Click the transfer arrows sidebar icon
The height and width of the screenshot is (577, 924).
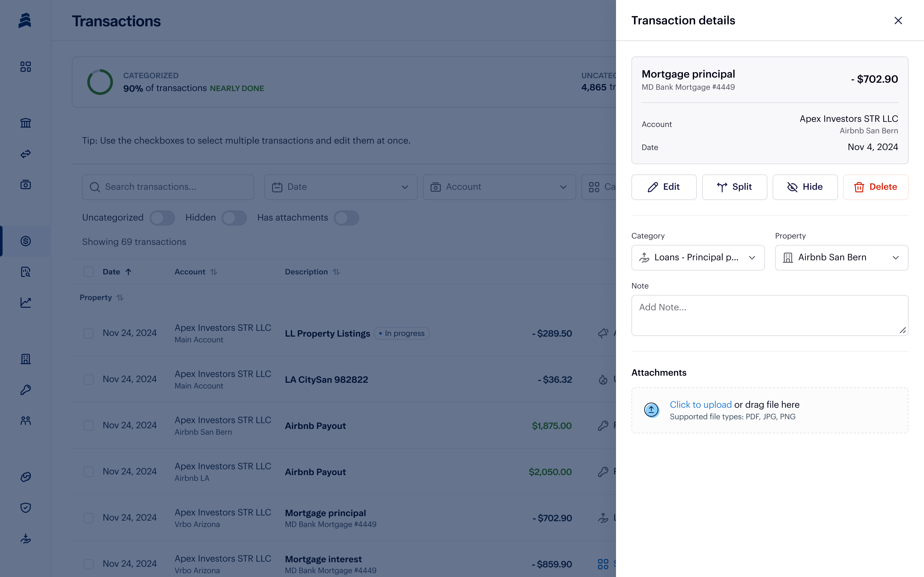pyautogui.click(x=26, y=154)
